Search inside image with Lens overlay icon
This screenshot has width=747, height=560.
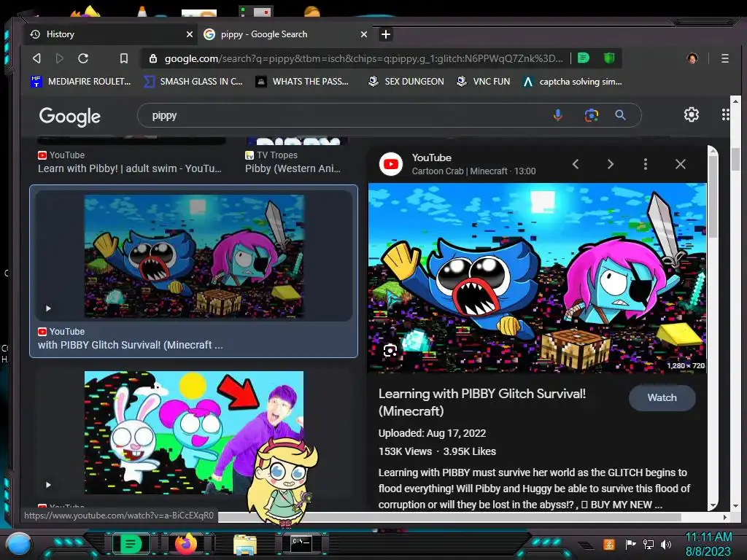point(390,351)
